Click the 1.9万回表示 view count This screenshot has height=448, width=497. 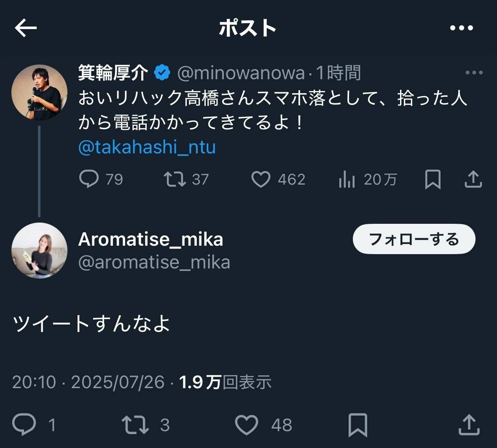click(x=225, y=382)
